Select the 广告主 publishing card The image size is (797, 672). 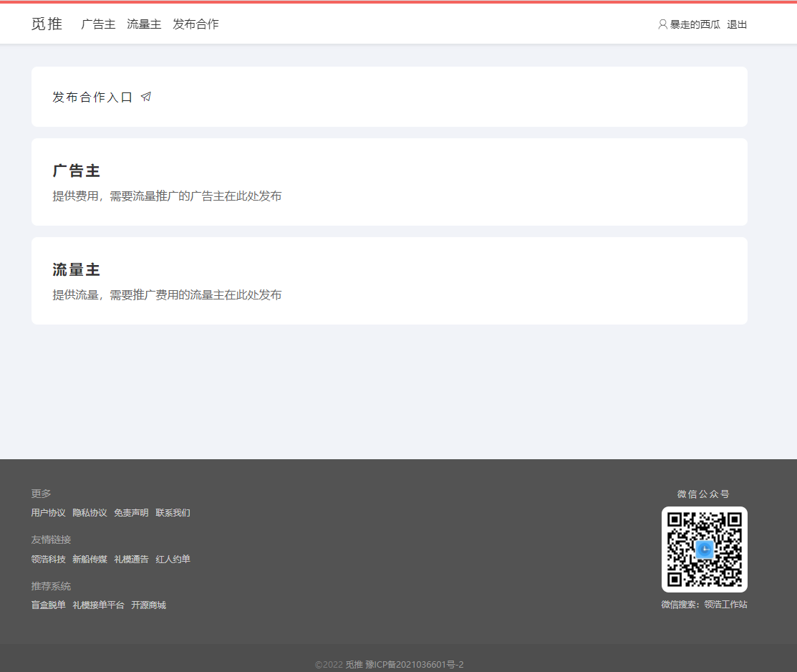[x=389, y=182]
